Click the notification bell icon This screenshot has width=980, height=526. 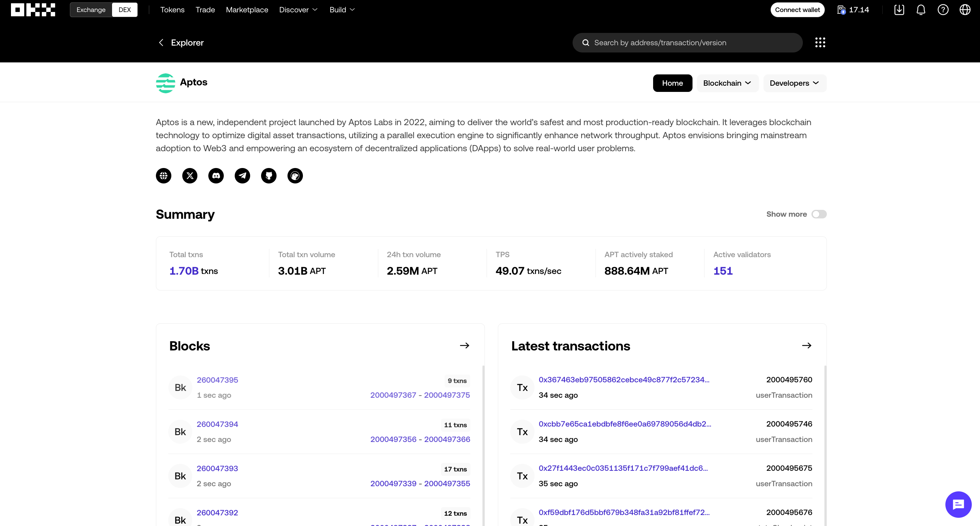(x=921, y=10)
